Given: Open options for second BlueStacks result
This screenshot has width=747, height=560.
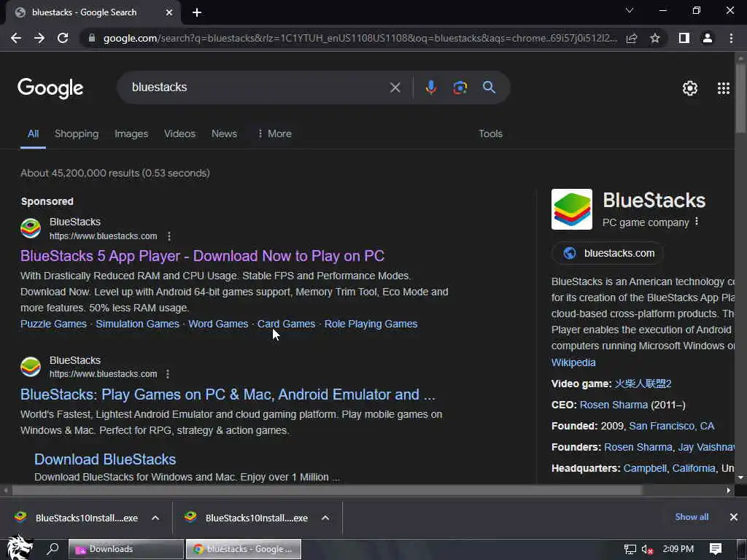Looking at the screenshot, I should (168, 374).
